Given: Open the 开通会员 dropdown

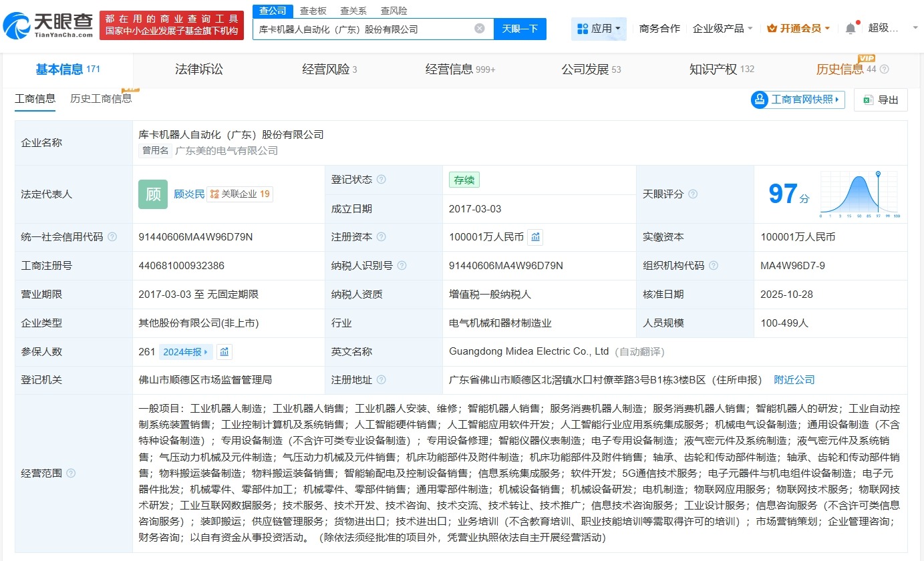Looking at the screenshot, I should (799, 29).
